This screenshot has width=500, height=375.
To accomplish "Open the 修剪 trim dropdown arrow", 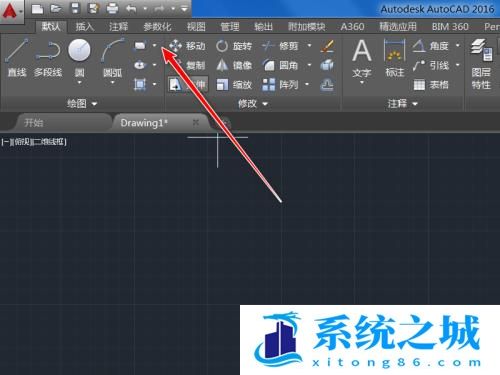I will point(309,46).
